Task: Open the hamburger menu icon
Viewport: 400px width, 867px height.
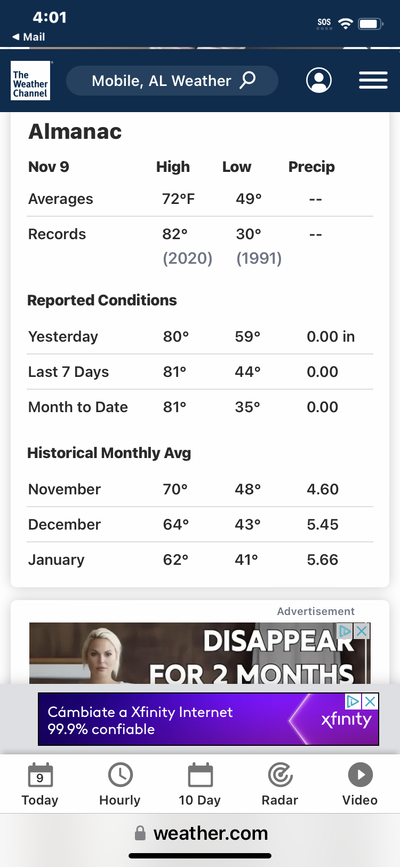Action: [x=373, y=81]
